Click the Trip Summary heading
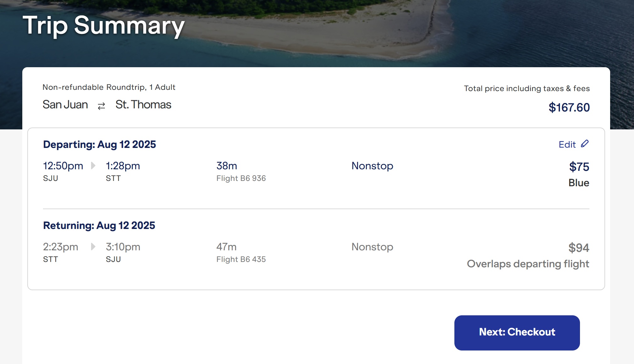The height and width of the screenshot is (364, 634). pos(104,25)
